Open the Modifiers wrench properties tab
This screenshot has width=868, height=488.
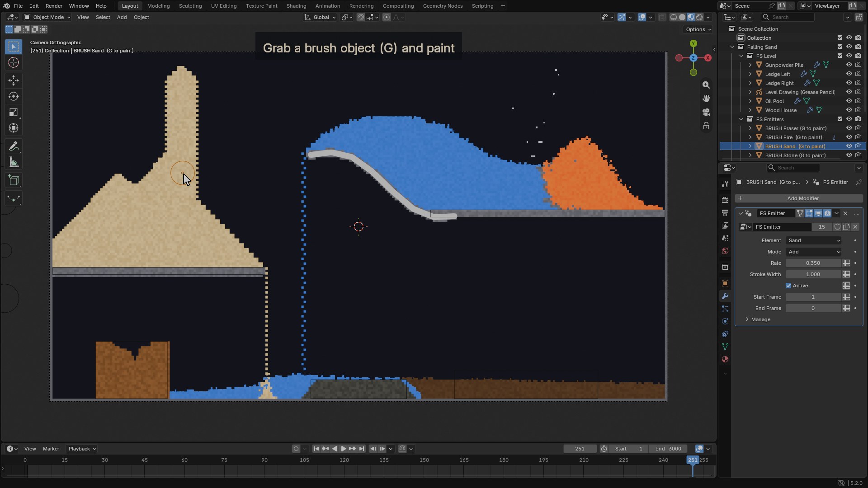(x=725, y=296)
